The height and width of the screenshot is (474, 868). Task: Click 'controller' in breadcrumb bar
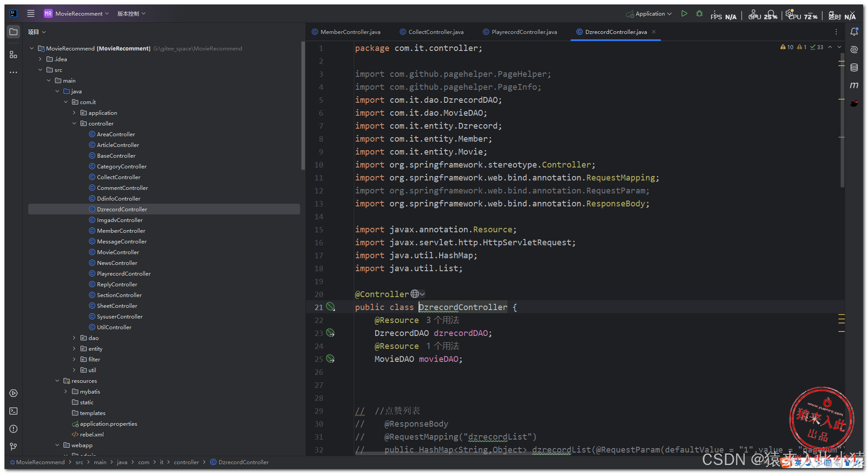point(186,462)
